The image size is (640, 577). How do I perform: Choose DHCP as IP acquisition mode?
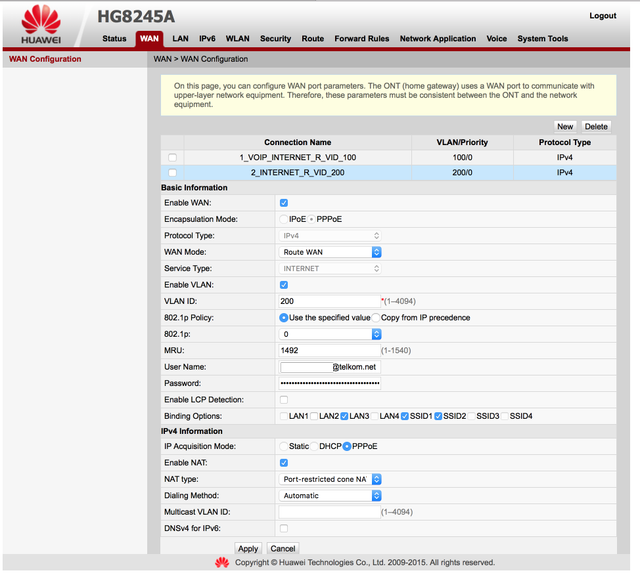[314, 446]
